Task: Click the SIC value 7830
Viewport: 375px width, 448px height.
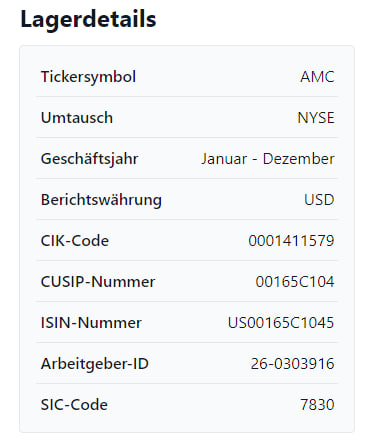Action: click(x=317, y=405)
